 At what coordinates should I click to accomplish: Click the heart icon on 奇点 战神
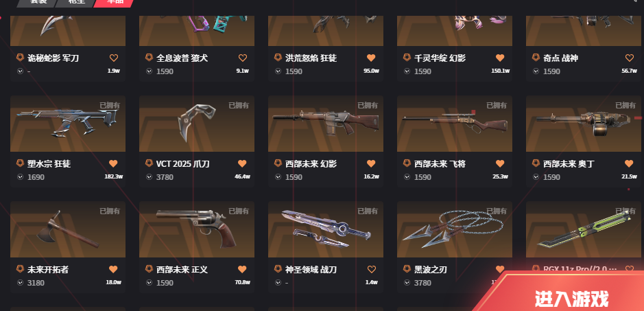point(629,58)
